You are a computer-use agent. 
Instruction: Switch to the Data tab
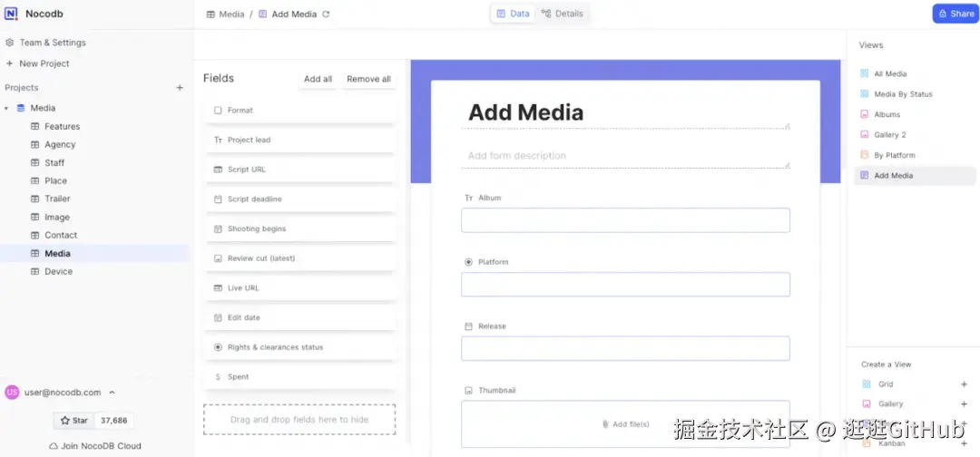tap(513, 14)
